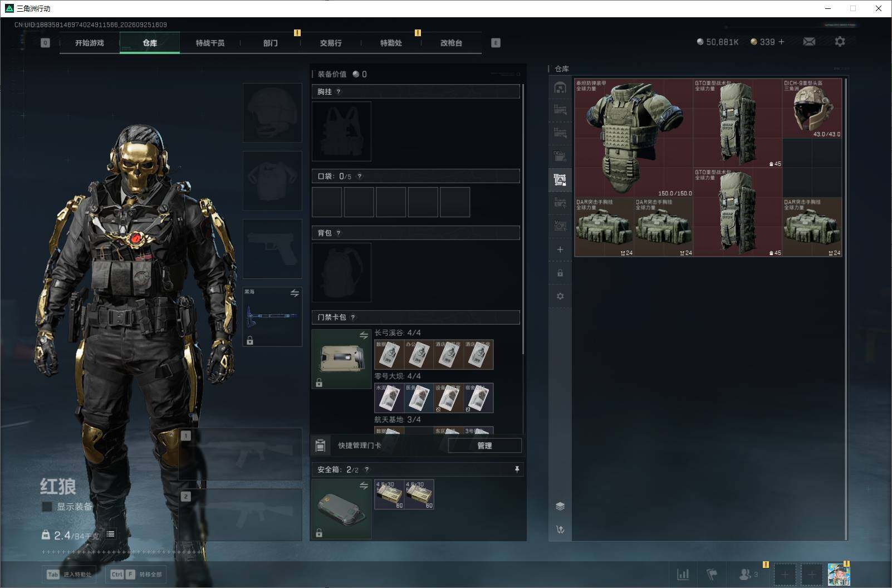Click the stack layers icon in warehouse sidebar
Image resolution: width=892 pixels, height=588 pixels.
click(560, 506)
